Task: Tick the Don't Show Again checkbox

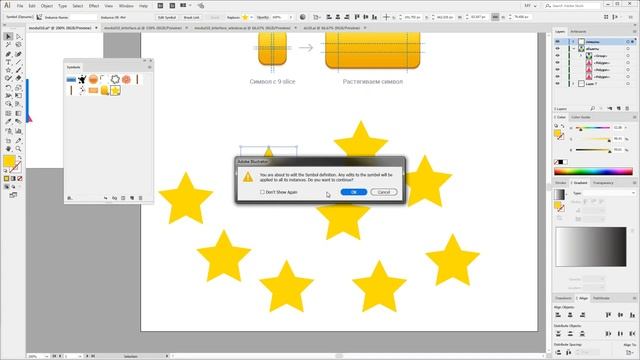Action: [262, 192]
